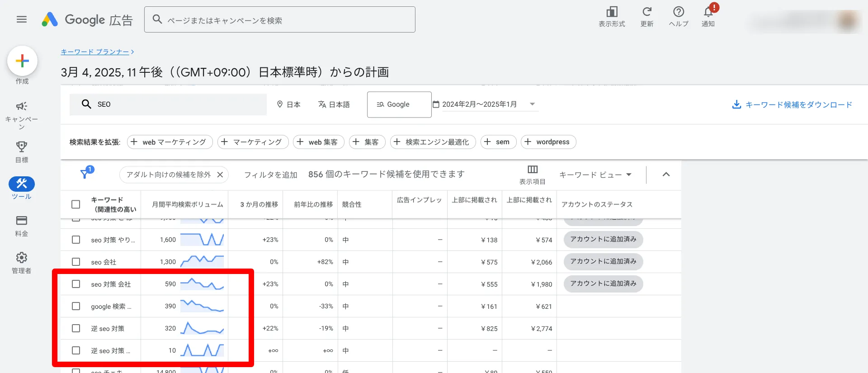Sort by 競合性 column header
Image resolution: width=868 pixels, height=373 pixels.
click(x=352, y=204)
